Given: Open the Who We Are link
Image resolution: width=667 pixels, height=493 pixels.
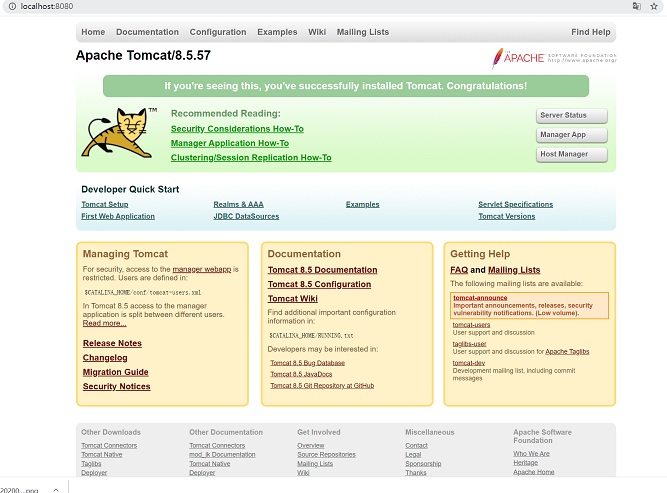Looking at the screenshot, I should [x=531, y=454].
